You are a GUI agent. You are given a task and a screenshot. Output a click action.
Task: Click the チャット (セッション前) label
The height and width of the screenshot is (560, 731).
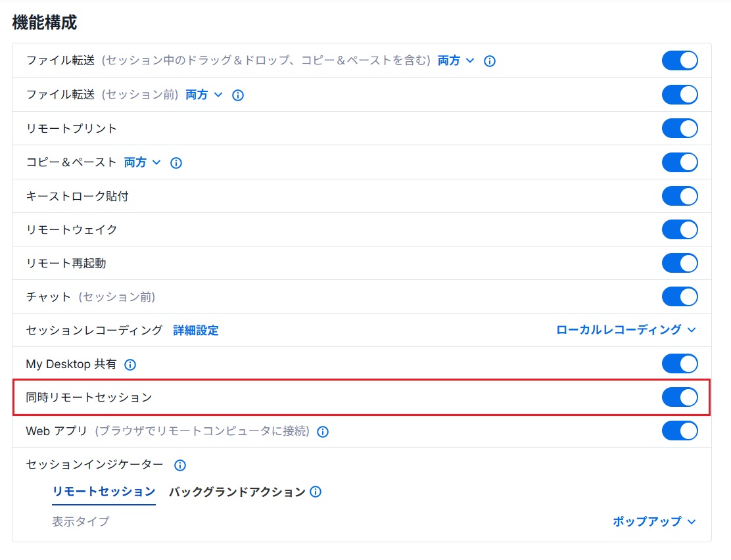pyautogui.click(x=91, y=297)
